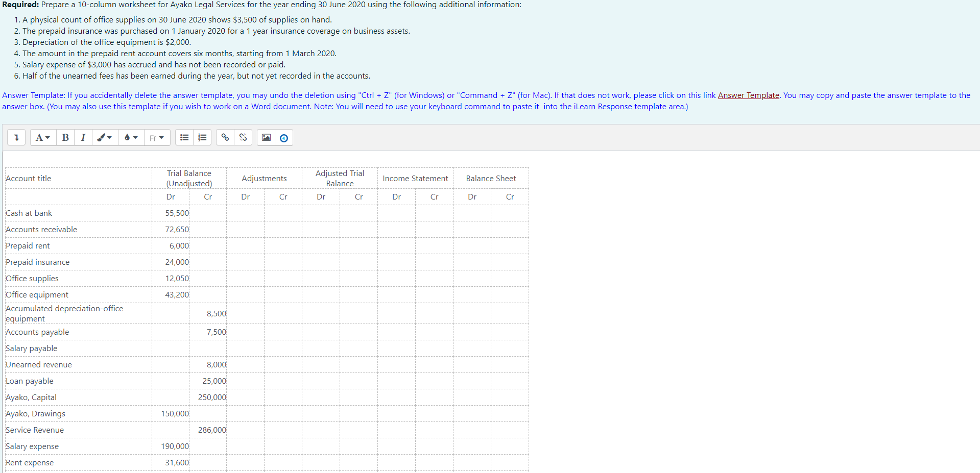980x473 pixels.
Task: Open the text colour brush picker
Action: pos(104,137)
